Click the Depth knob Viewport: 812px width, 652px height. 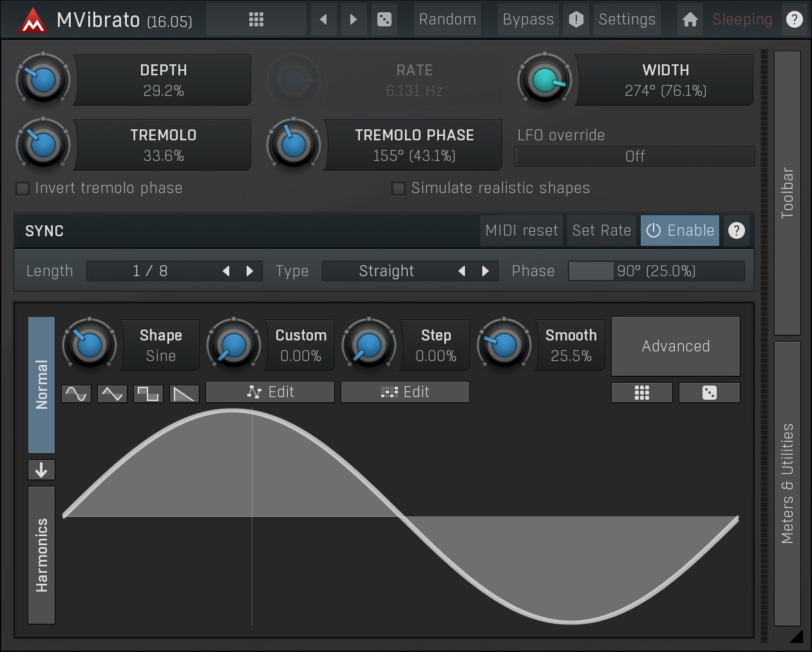click(x=43, y=80)
